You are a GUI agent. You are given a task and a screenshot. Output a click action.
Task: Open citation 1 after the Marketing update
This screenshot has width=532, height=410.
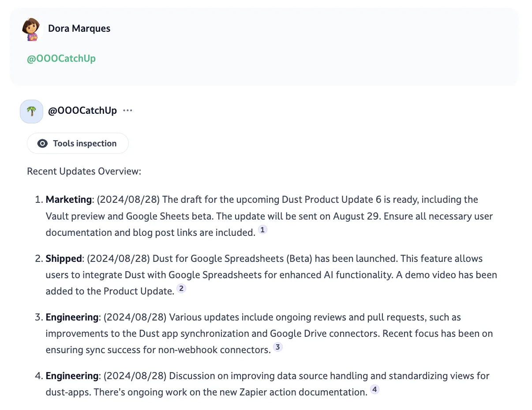262,230
